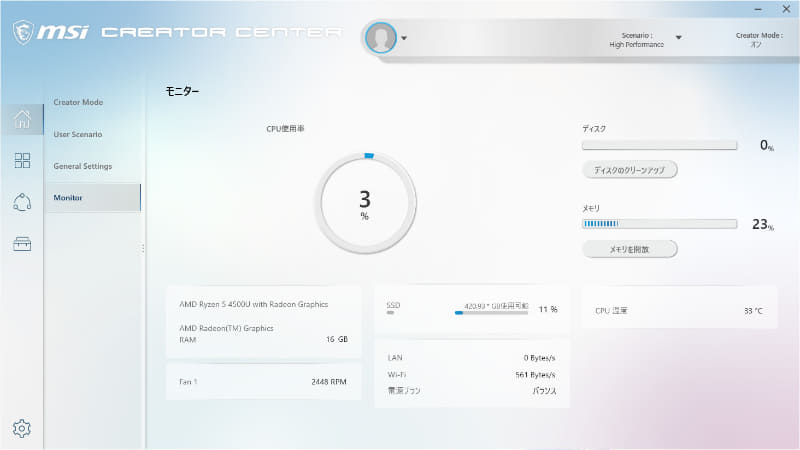Close the Creator Center window

(x=786, y=9)
